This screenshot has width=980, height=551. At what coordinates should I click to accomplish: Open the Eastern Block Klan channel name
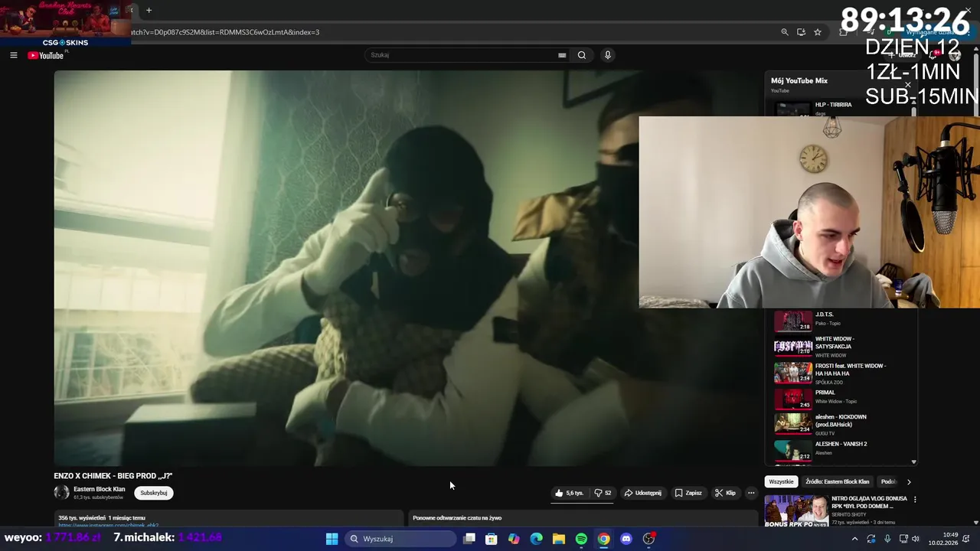click(100, 489)
